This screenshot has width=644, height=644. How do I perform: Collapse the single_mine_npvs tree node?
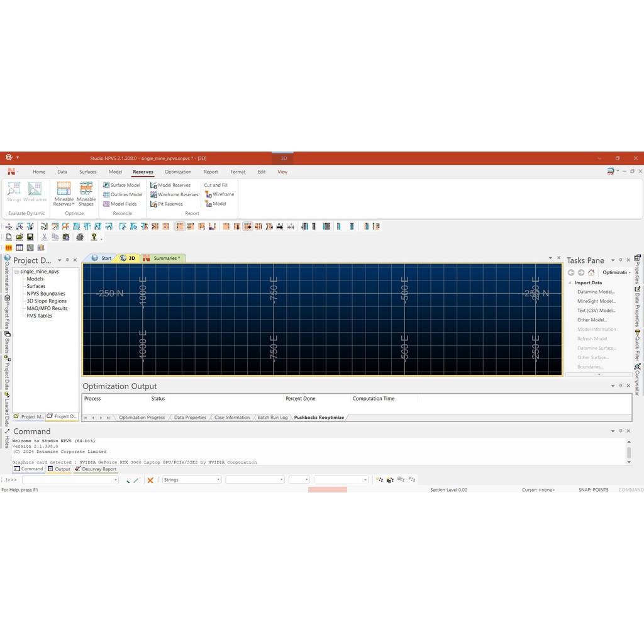16,272
